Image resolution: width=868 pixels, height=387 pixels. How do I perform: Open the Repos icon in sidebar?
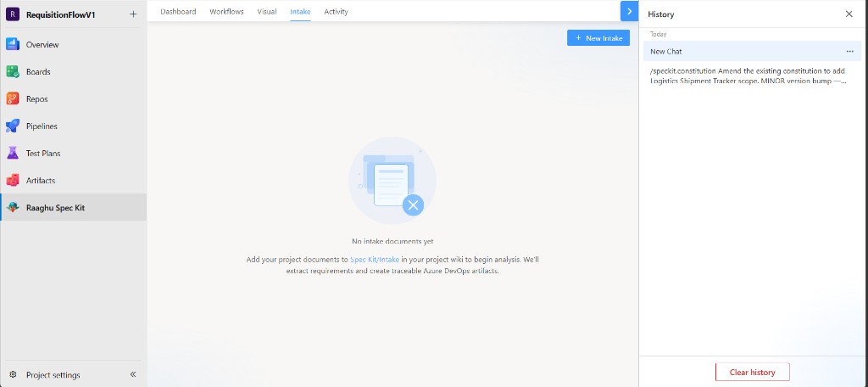point(13,98)
